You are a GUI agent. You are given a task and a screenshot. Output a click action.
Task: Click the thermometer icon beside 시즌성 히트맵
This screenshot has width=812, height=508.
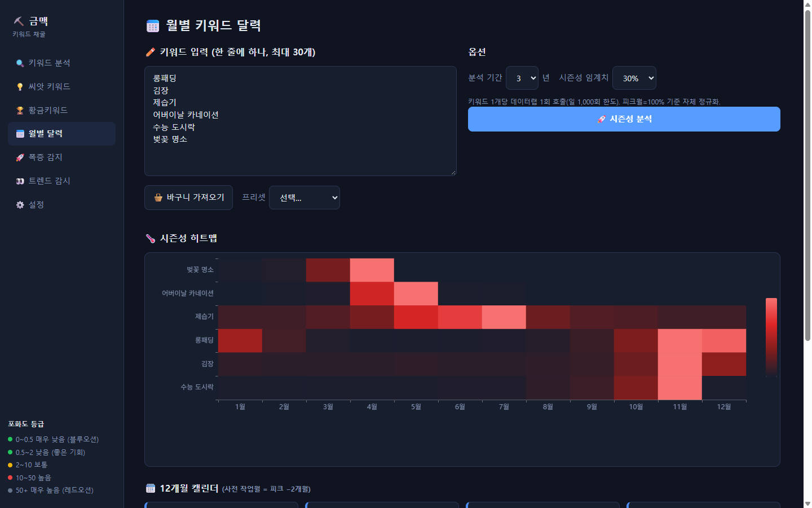pos(150,239)
